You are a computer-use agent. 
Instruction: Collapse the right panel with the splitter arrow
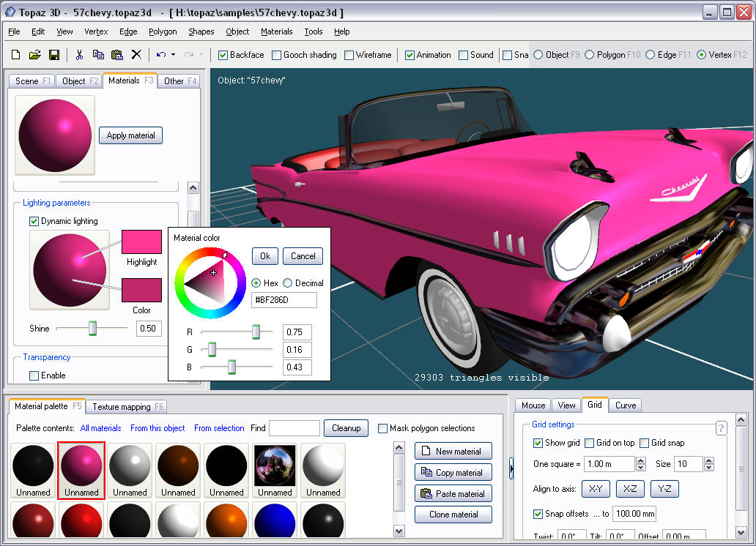coord(511,467)
